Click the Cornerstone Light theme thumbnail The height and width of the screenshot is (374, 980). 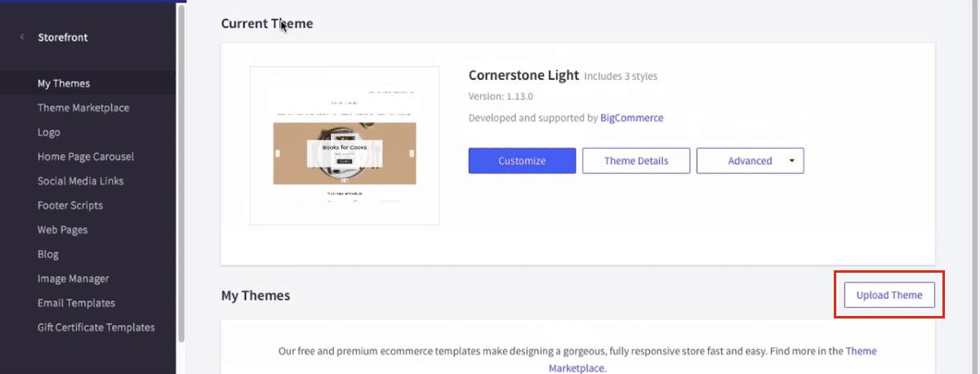click(x=345, y=145)
